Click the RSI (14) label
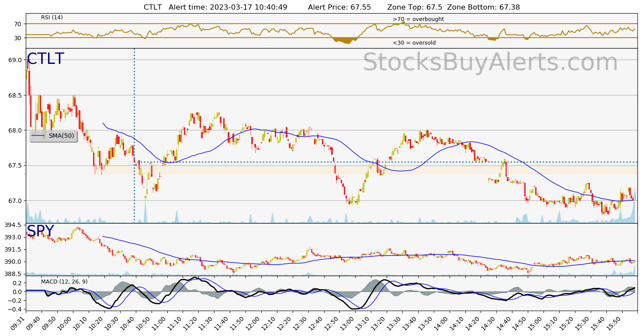Screen dimensions: 644x336 pyautogui.click(x=52, y=17)
